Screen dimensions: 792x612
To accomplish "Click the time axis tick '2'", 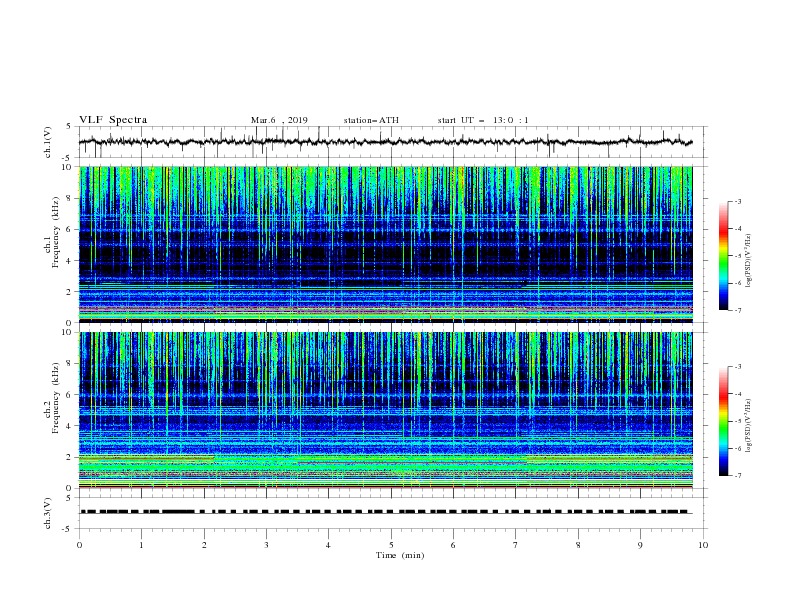I will click(x=204, y=545).
